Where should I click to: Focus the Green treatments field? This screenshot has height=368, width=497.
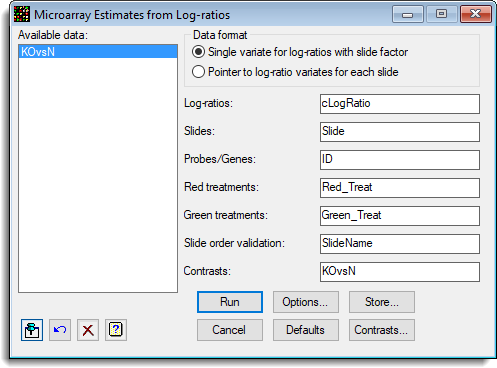pyautogui.click(x=400, y=216)
